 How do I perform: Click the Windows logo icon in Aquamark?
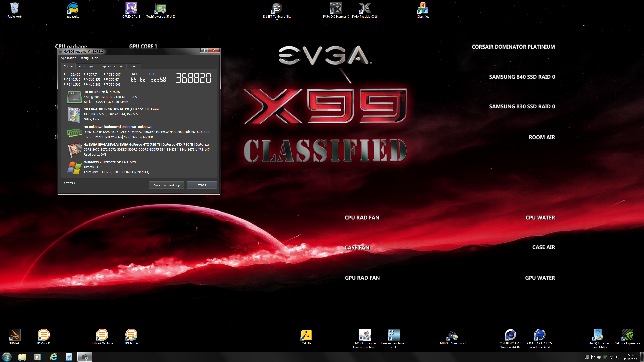(74, 167)
